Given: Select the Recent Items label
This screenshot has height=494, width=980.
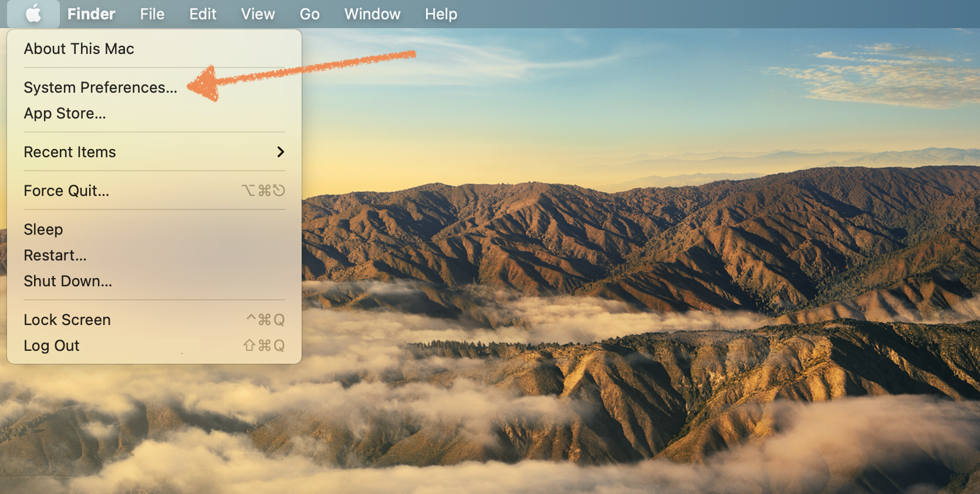Looking at the screenshot, I should (70, 152).
